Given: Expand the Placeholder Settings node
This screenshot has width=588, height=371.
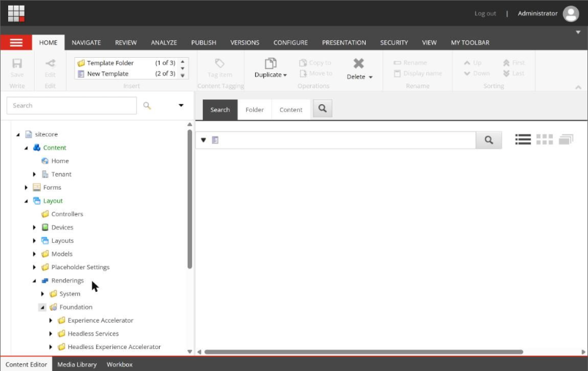Looking at the screenshot, I should click(x=34, y=267).
